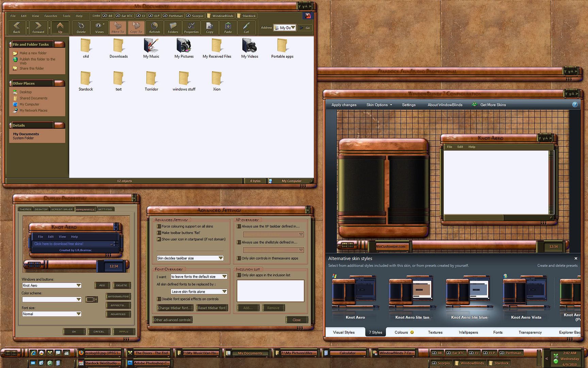Click the Delete toolbar icon
Image resolution: width=588 pixels, height=368 pixels.
pyautogui.click(x=81, y=27)
